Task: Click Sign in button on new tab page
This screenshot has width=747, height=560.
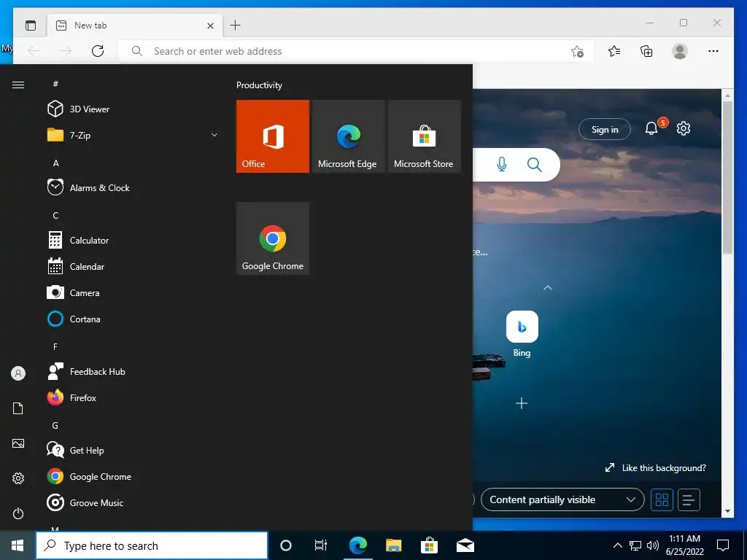Action: click(x=605, y=129)
